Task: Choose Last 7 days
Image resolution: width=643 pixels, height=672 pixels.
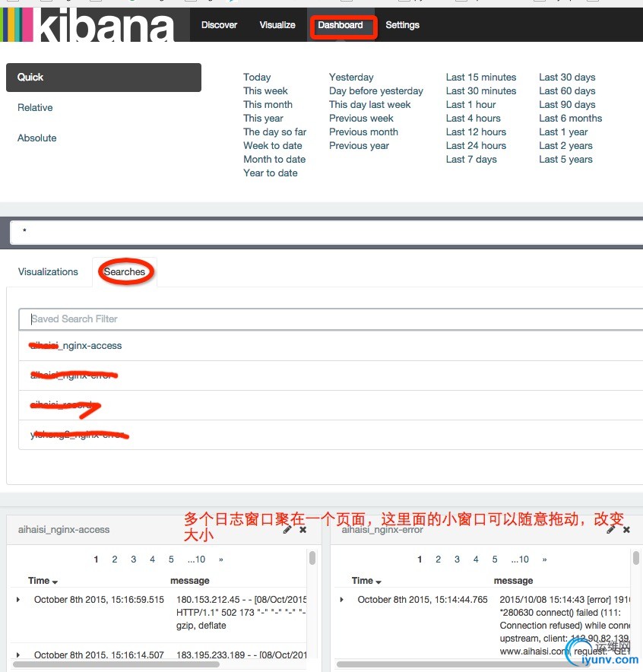Action: (471, 160)
